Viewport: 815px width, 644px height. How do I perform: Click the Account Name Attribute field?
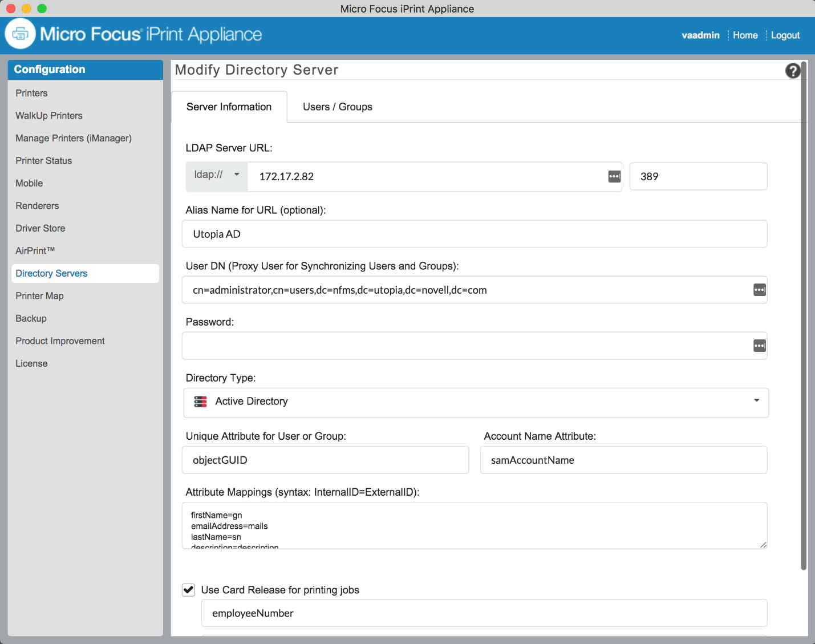tap(623, 460)
